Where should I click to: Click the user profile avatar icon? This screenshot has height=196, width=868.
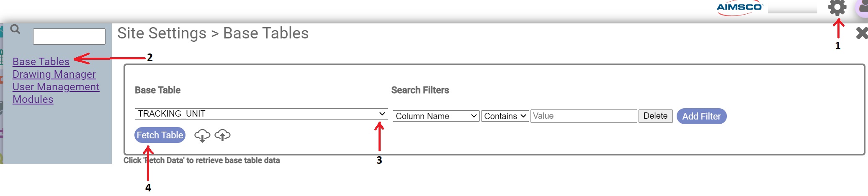863,8
